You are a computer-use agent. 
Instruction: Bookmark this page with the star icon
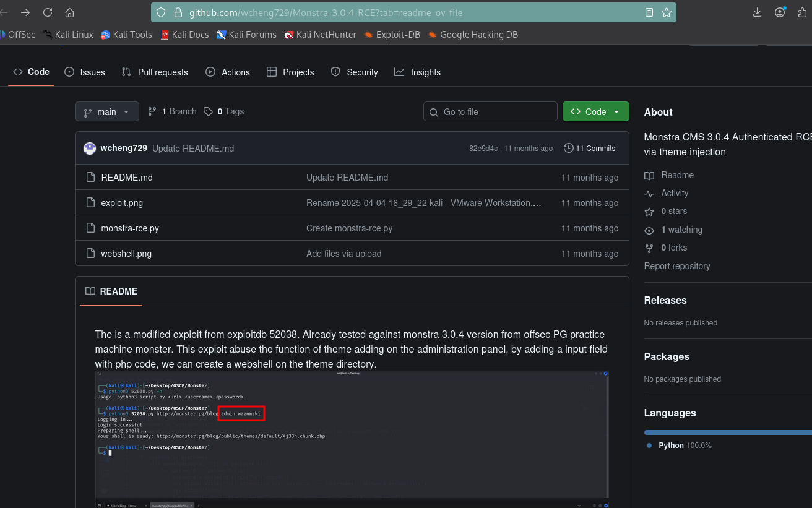[x=667, y=12]
